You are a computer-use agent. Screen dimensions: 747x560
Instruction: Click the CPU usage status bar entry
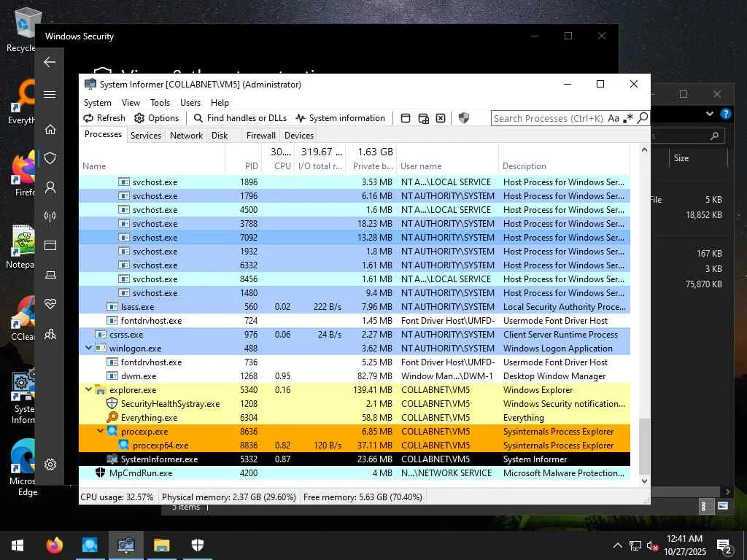pyautogui.click(x=117, y=497)
